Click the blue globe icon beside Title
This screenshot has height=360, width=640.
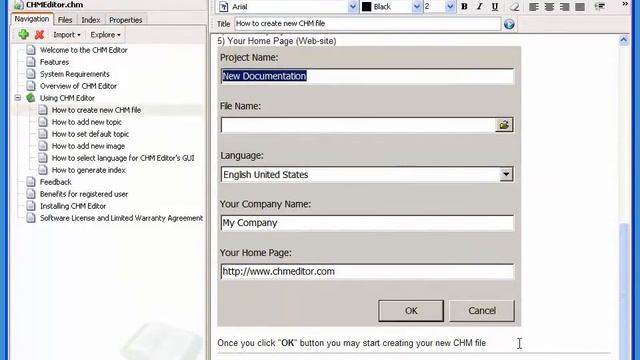509,24
